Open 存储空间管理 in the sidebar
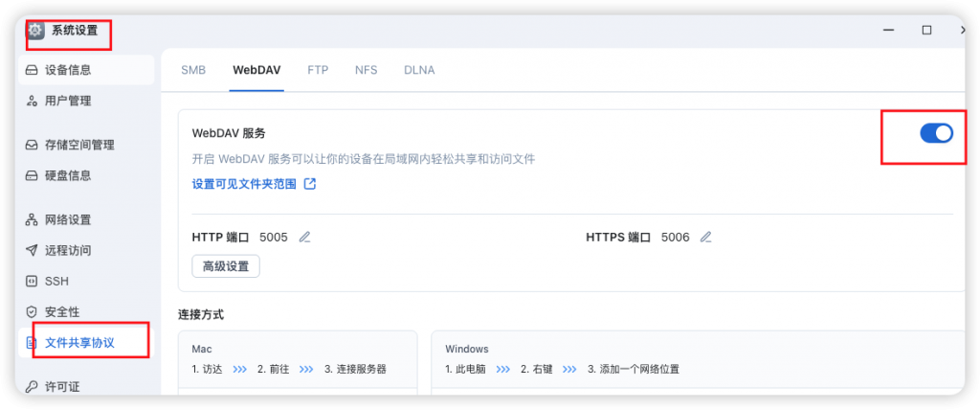The height and width of the screenshot is (410, 980). coord(79,146)
